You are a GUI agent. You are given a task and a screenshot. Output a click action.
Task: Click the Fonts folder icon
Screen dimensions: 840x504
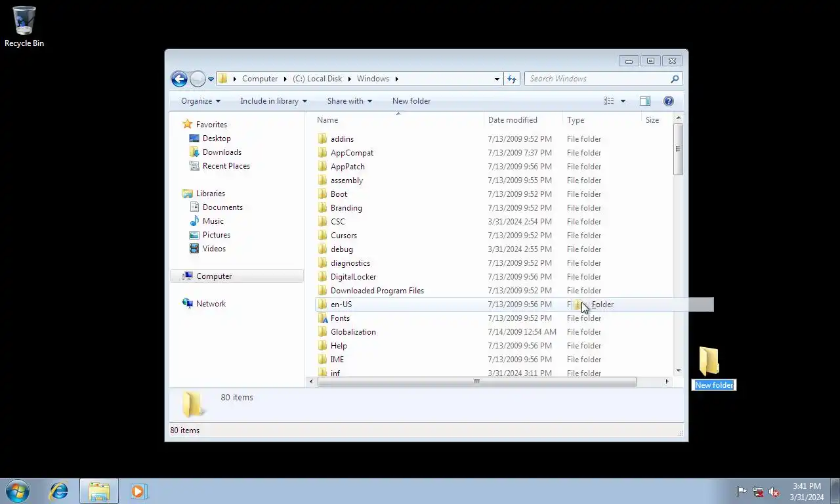click(322, 318)
